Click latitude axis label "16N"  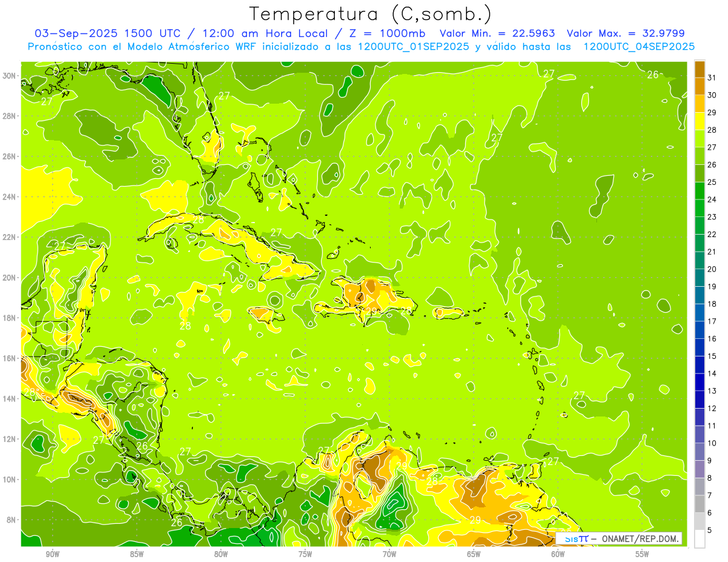tap(9, 358)
